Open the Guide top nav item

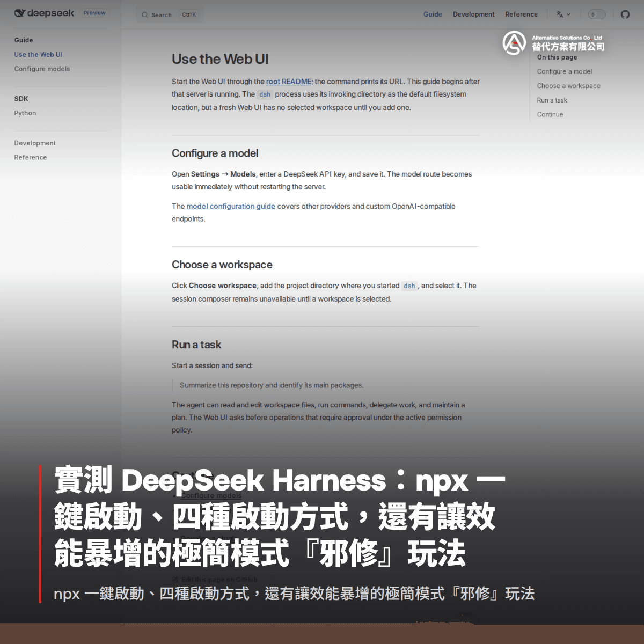[433, 14]
